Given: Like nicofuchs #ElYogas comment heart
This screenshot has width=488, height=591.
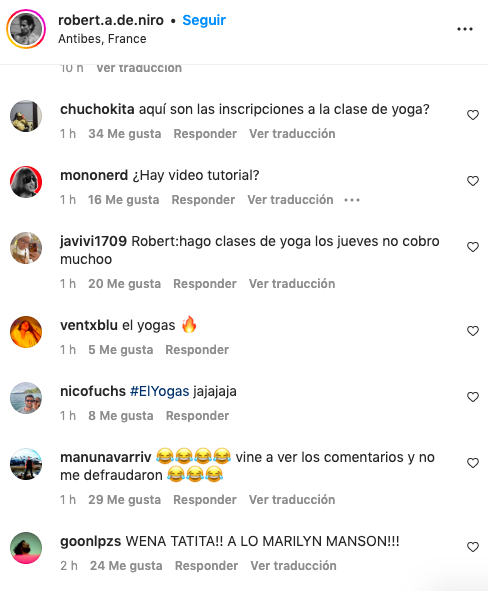Looking at the screenshot, I should [473, 397].
